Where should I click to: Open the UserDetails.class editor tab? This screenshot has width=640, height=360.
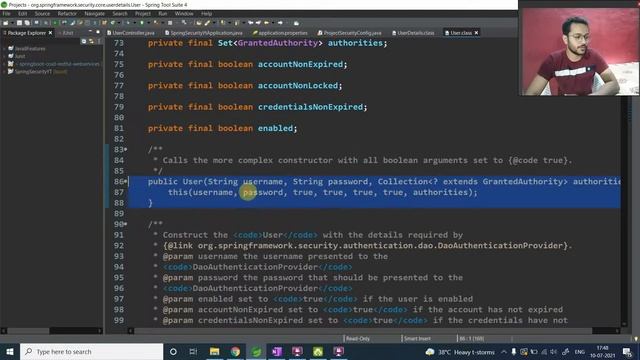pos(413,33)
